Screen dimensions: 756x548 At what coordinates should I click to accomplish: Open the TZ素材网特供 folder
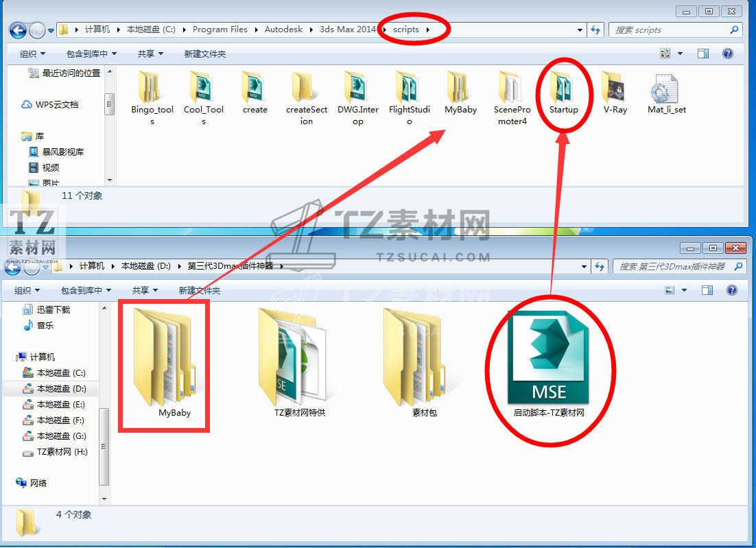tap(299, 363)
